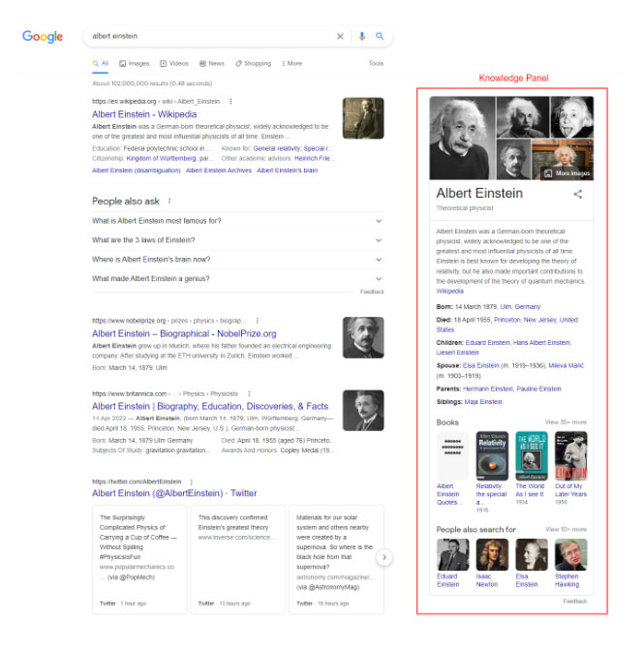Switch to the Shopping tab
The width and height of the screenshot is (644, 654).
(253, 63)
